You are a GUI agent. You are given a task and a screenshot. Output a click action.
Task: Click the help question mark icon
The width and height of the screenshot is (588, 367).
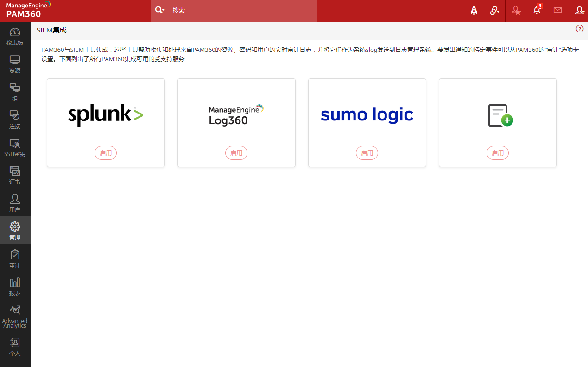coord(580,29)
